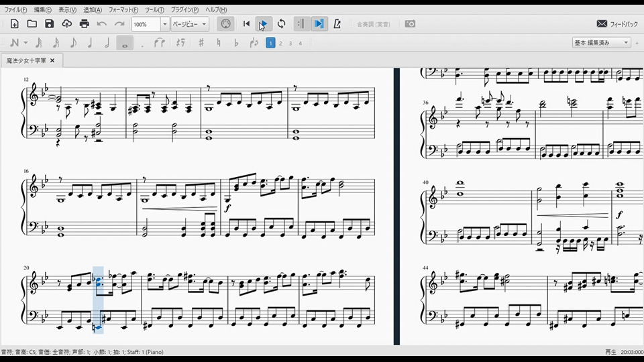Apply a sharp accidental
Screen dimensions: 644x362
pos(201,43)
